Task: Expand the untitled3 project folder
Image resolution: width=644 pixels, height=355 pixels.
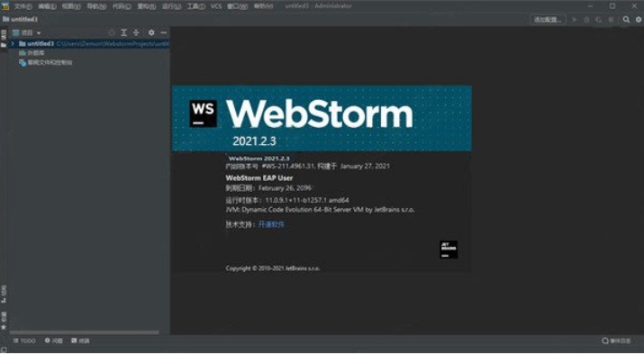Action: click(13, 43)
